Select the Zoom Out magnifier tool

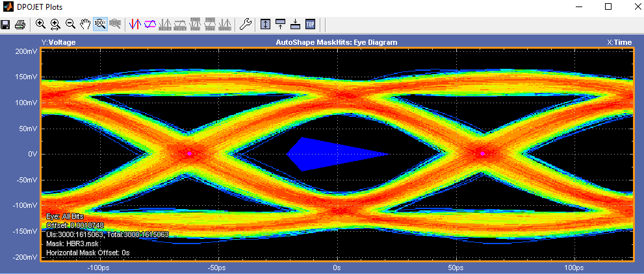[x=70, y=25]
